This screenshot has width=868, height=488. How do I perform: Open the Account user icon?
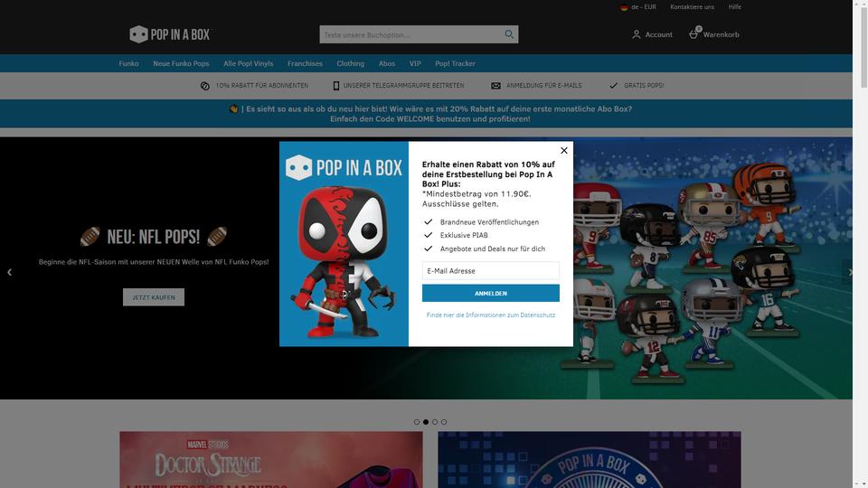click(x=636, y=34)
